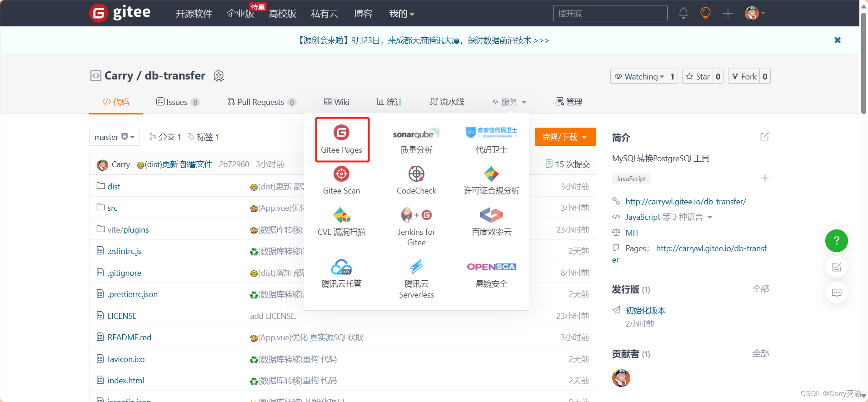The image size is (868, 402).
Task: Open the LICENSE file
Action: 122,316
